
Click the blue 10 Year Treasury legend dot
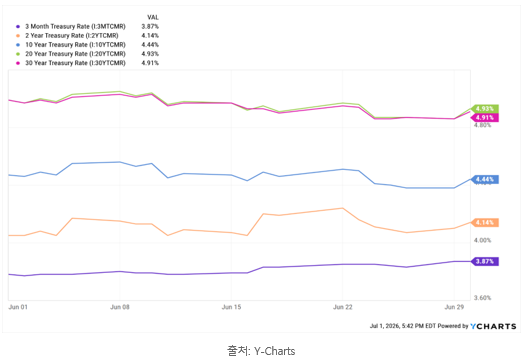(18, 45)
